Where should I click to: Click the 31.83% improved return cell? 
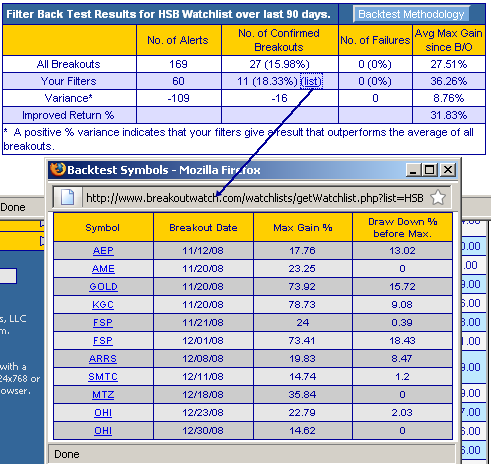[449, 115]
